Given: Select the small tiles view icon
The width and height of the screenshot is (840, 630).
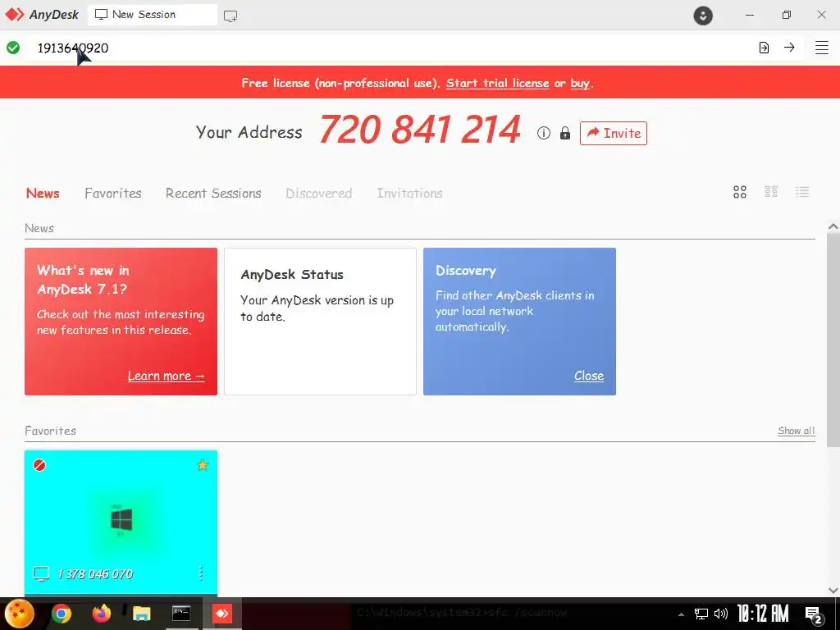Looking at the screenshot, I should tap(771, 192).
